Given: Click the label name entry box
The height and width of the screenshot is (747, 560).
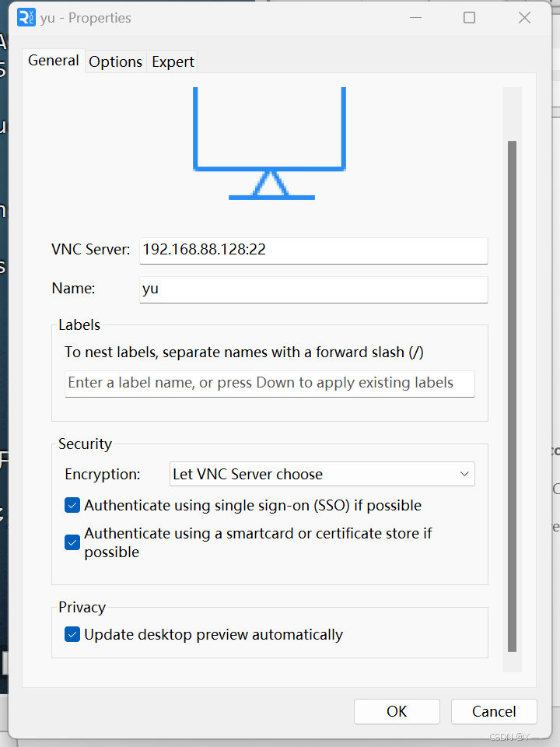Looking at the screenshot, I should click(x=269, y=383).
